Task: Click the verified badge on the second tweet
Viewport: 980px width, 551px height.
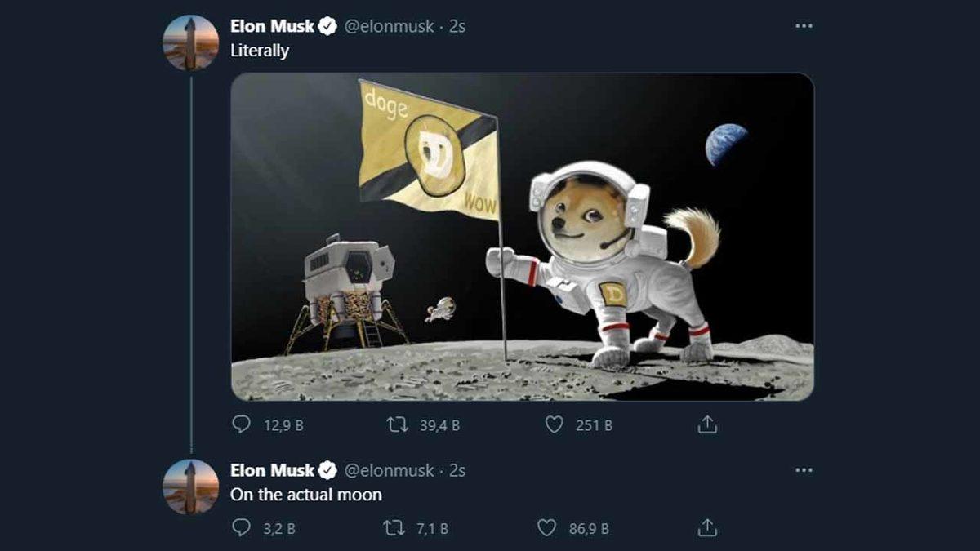Action: (x=327, y=470)
